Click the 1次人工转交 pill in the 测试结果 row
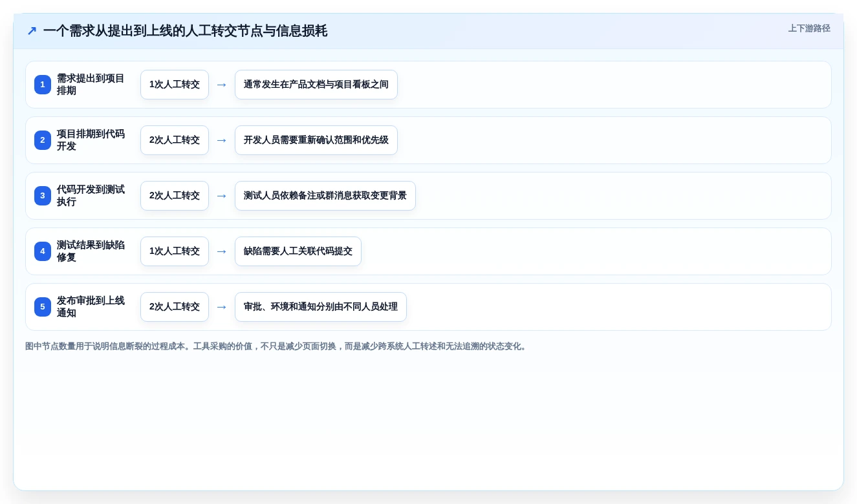857x504 pixels. (x=175, y=251)
